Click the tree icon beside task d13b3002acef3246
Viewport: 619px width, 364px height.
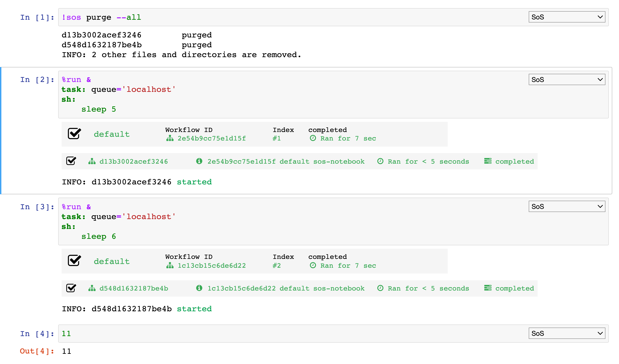pyautogui.click(x=92, y=161)
